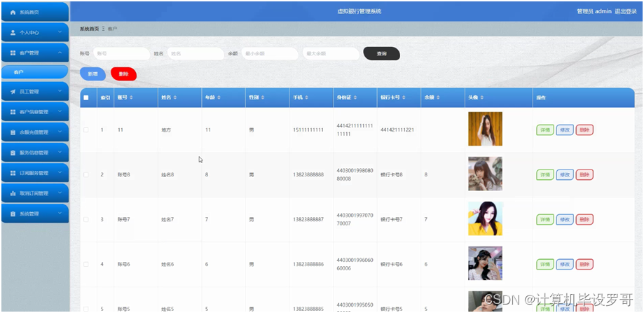Screen dimensions: 644x313
Task: Sort the table by the 银行卡号 column arrows
Action: point(404,98)
